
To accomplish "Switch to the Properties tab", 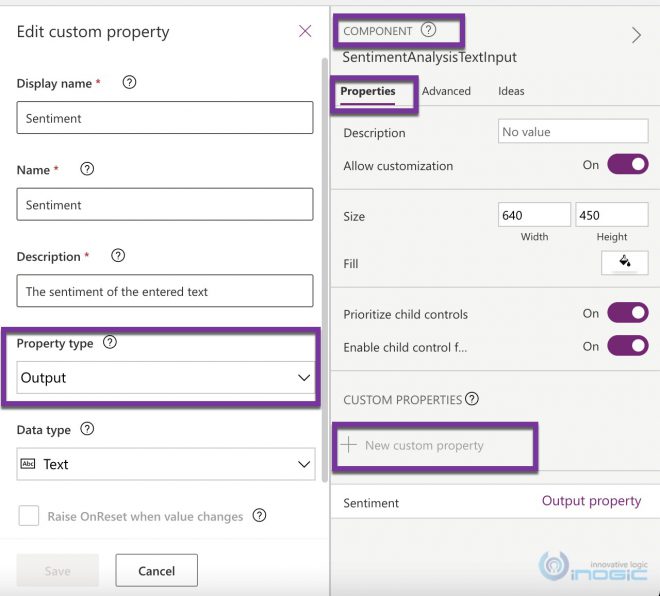I will 367,91.
